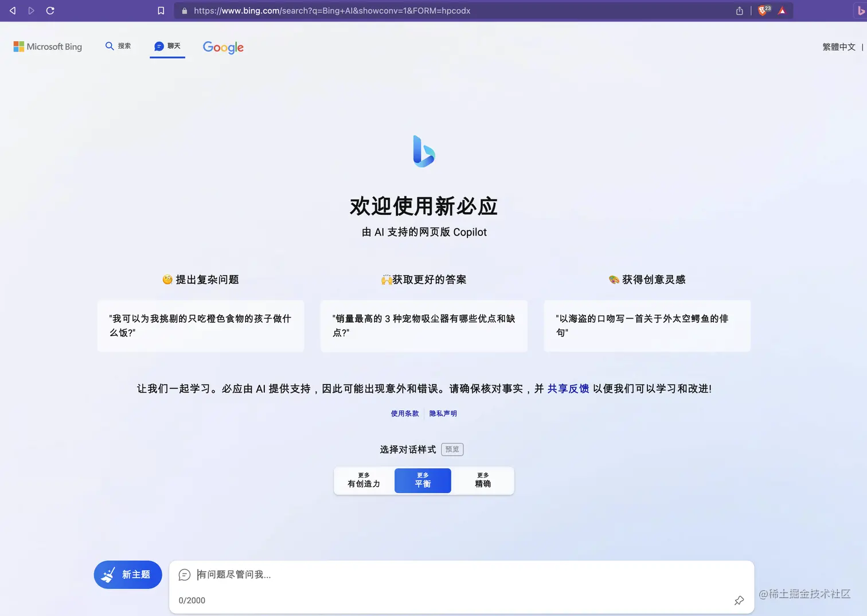Reload the page with the refresh icon
Image resolution: width=867 pixels, height=616 pixels.
click(x=50, y=10)
